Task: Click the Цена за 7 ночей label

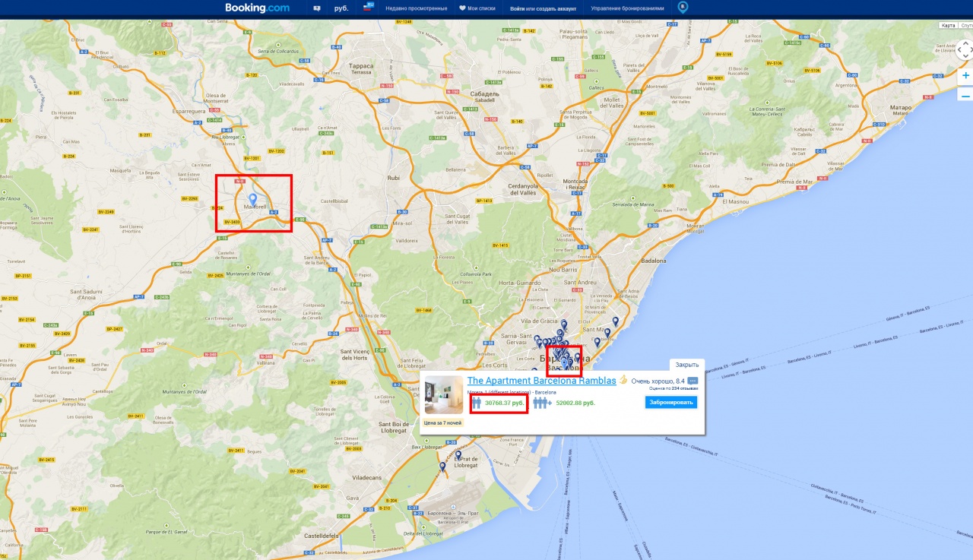Action: tap(442, 422)
